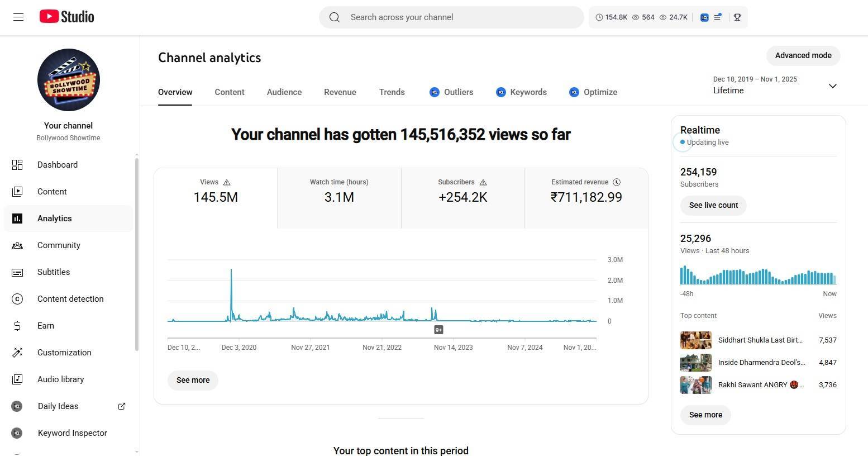Click the trophy icon in top bar
The image size is (868, 456).
coord(737,17)
